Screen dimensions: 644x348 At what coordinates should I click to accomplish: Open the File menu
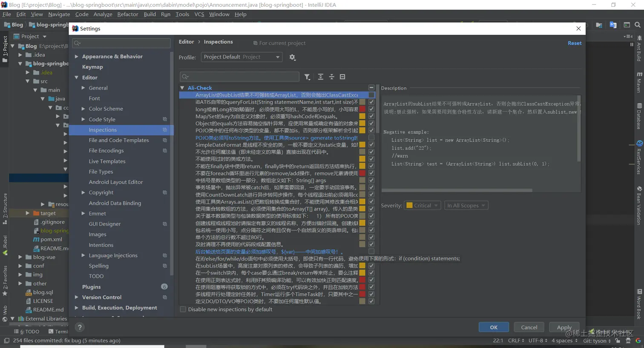click(x=7, y=14)
